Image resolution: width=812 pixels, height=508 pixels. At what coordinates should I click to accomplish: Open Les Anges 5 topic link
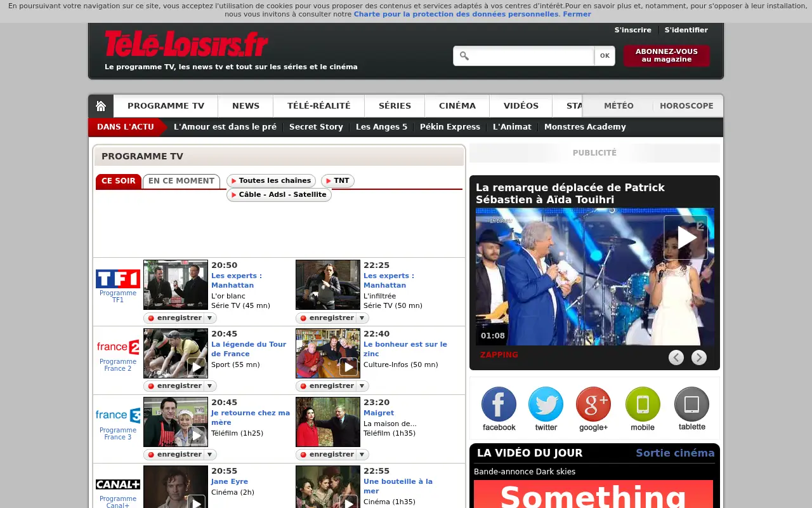point(381,127)
